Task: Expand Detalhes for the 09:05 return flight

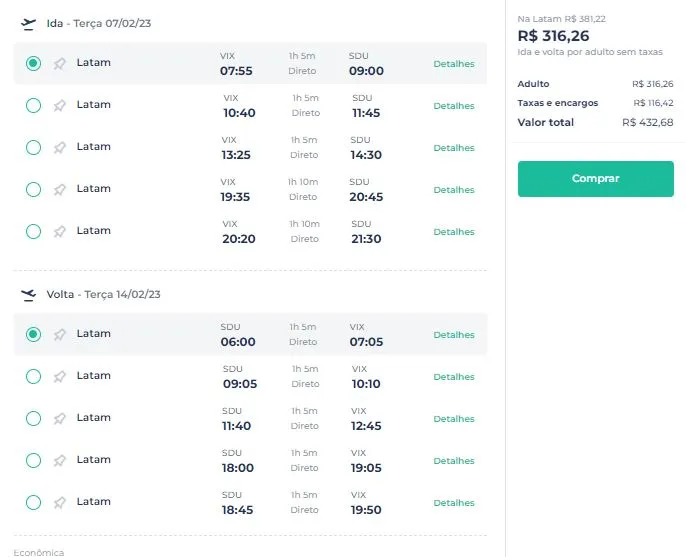Action: point(454,377)
